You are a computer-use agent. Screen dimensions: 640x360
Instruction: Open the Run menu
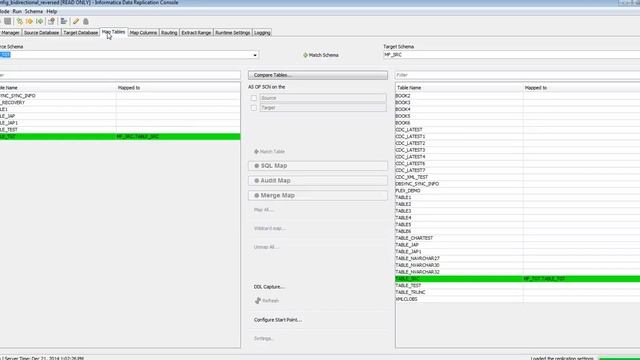tap(17, 11)
